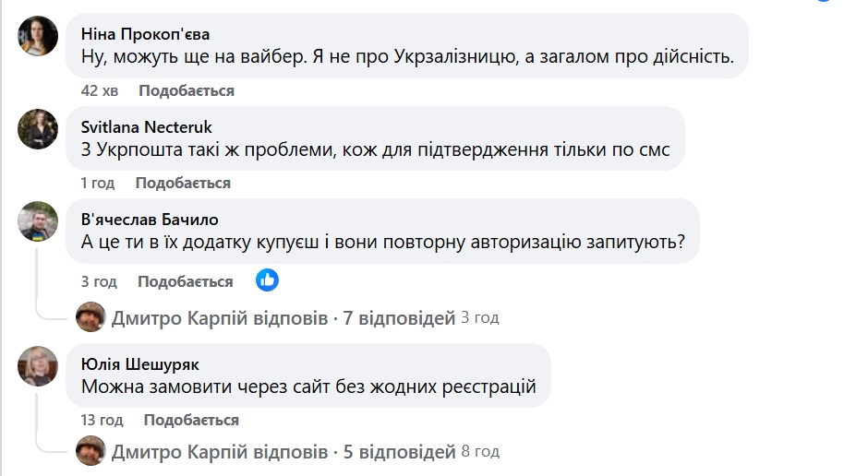
Task: Like Svitlana Necteruk's comment about Укрпошта
Action: pos(183,183)
